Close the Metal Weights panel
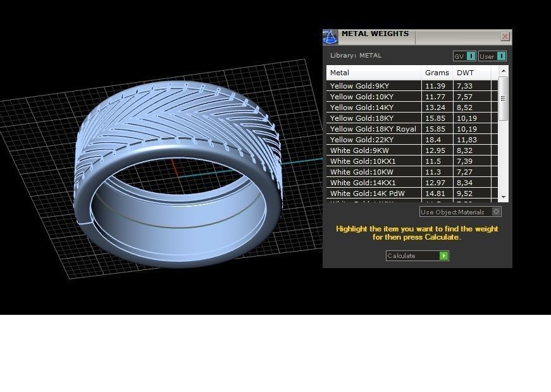551x392 pixels. tap(505, 37)
